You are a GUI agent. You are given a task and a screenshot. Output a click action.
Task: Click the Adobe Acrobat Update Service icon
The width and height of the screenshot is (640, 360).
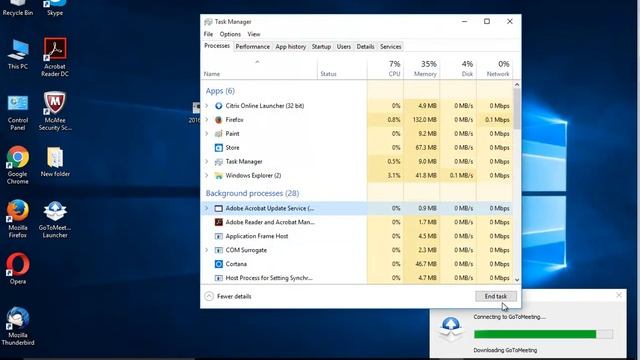tap(218, 208)
